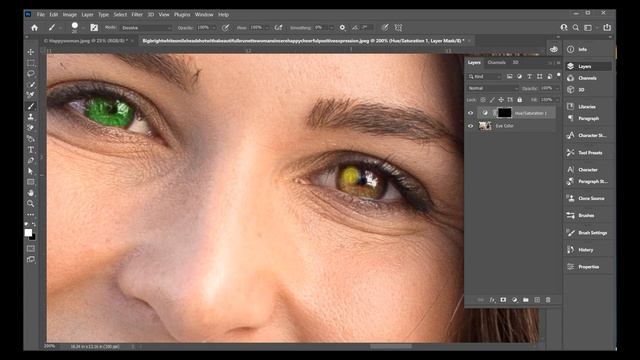This screenshot has height=360, width=640.
Task: Open the brush settings panel toggle icon
Action: (94, 28)
